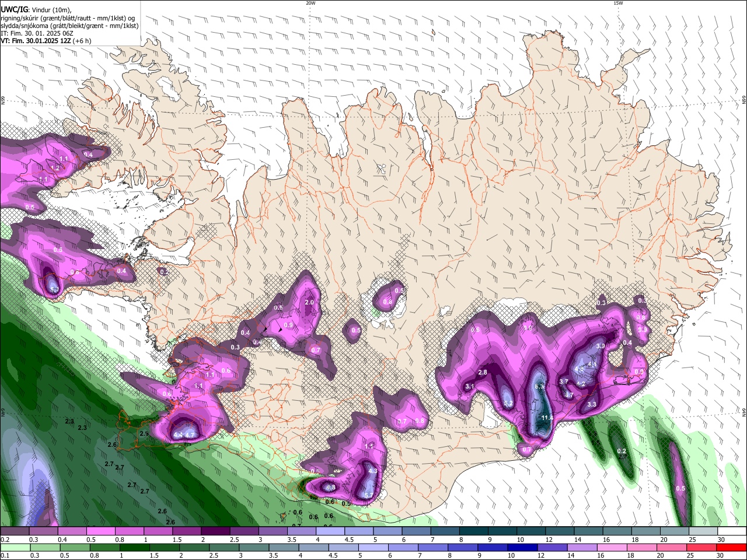Select light pink 16–18 rain scale swatch

point(611,548)
